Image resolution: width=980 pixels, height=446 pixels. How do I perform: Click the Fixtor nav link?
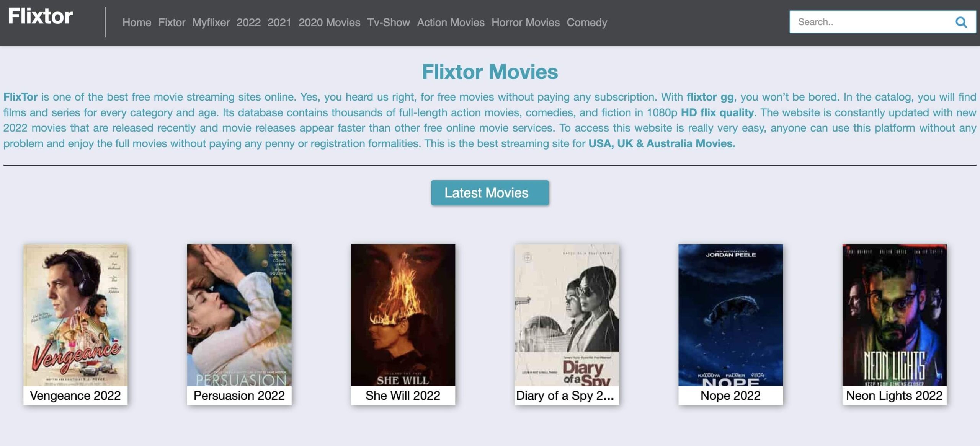(171, 23)
